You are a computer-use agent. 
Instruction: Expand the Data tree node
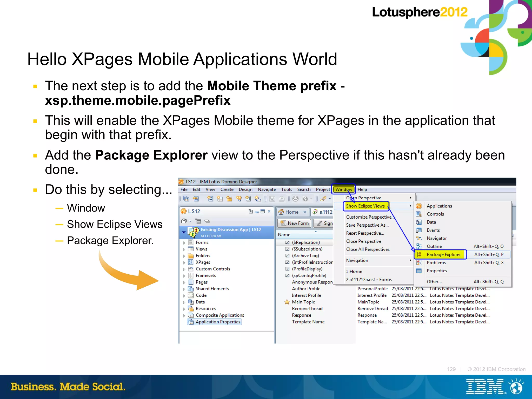coord(184,302)
